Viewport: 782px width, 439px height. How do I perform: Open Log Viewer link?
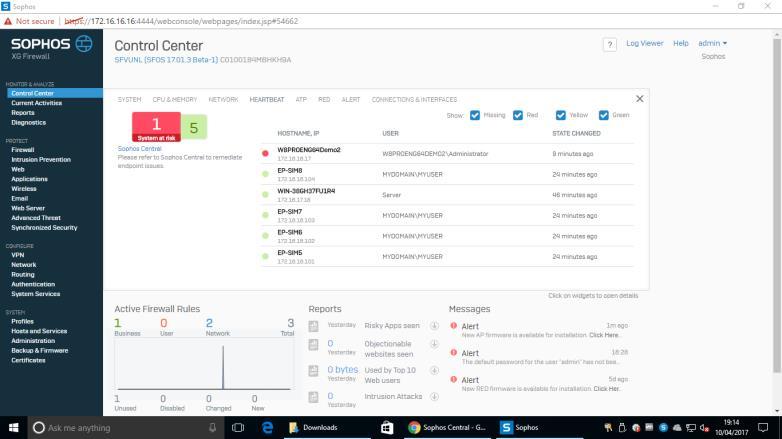(x=644, y=43)
